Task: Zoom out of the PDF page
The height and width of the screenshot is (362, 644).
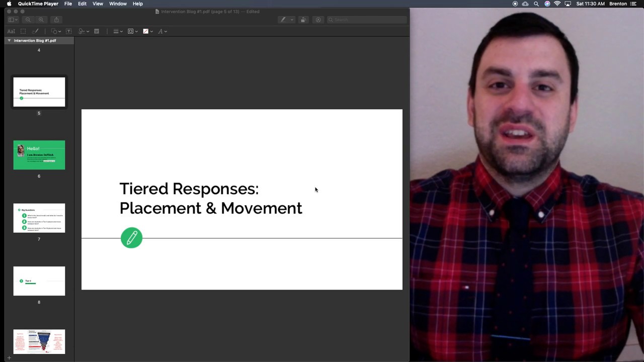Action: point(28,20)
